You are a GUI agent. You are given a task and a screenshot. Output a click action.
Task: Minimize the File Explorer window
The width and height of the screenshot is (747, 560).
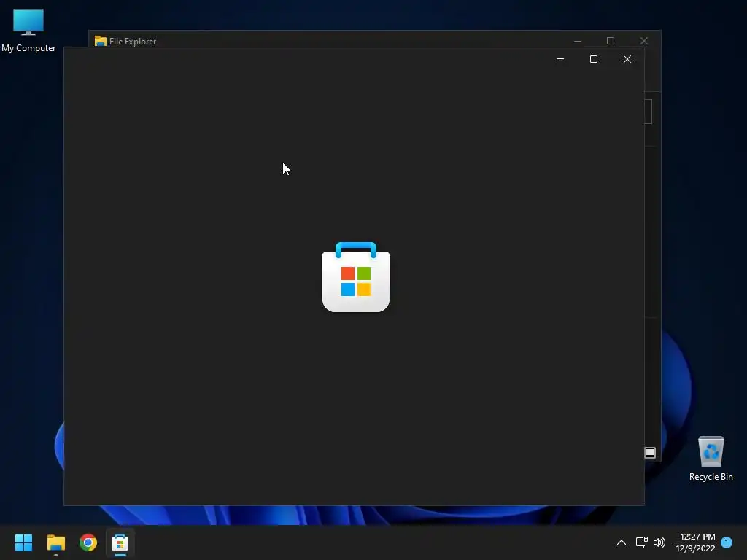578,41
